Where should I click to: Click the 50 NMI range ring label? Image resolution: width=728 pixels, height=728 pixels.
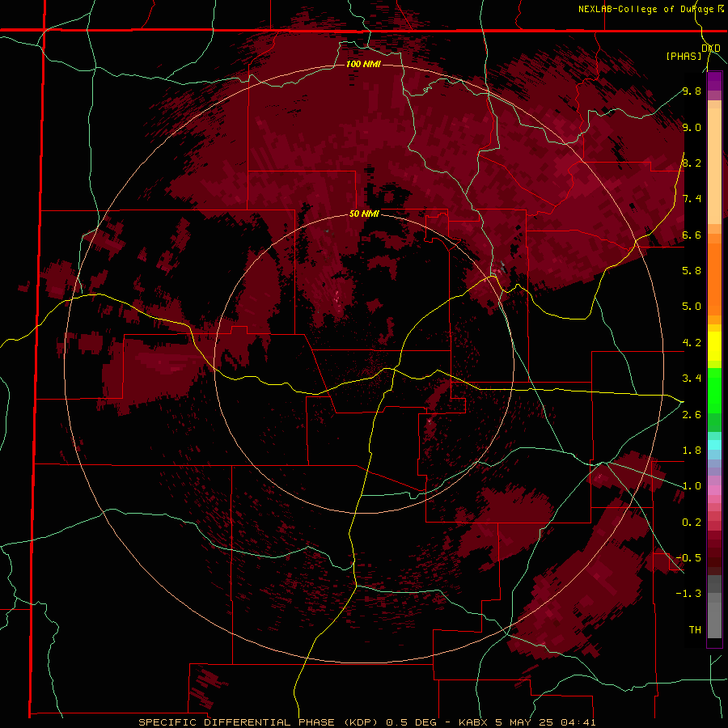tap(364, 214)
